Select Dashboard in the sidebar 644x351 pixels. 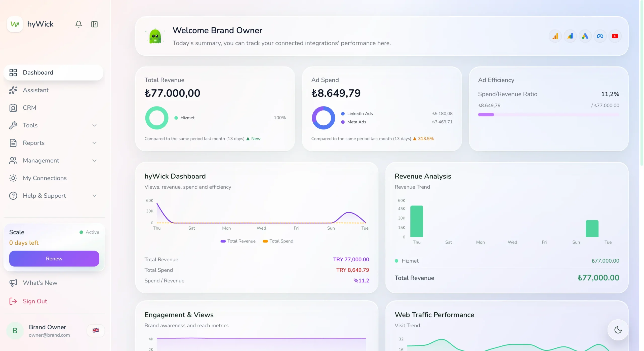pyautogui.click(x=54, y=73)
